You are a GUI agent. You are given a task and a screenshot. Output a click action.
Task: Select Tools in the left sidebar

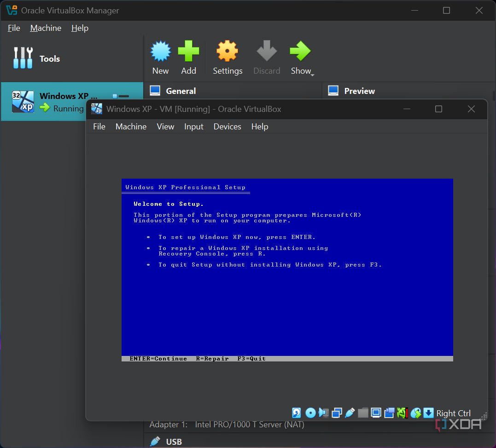pos(49,58)
